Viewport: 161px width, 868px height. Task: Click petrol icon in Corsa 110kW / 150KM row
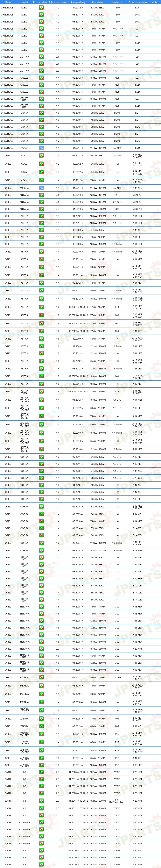point(41,543)
